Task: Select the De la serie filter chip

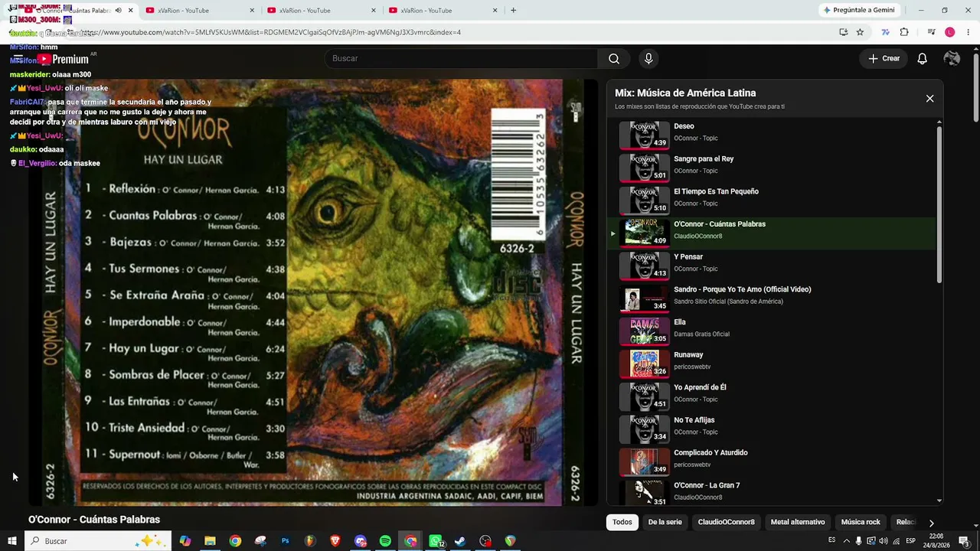Action: point(665,523)
